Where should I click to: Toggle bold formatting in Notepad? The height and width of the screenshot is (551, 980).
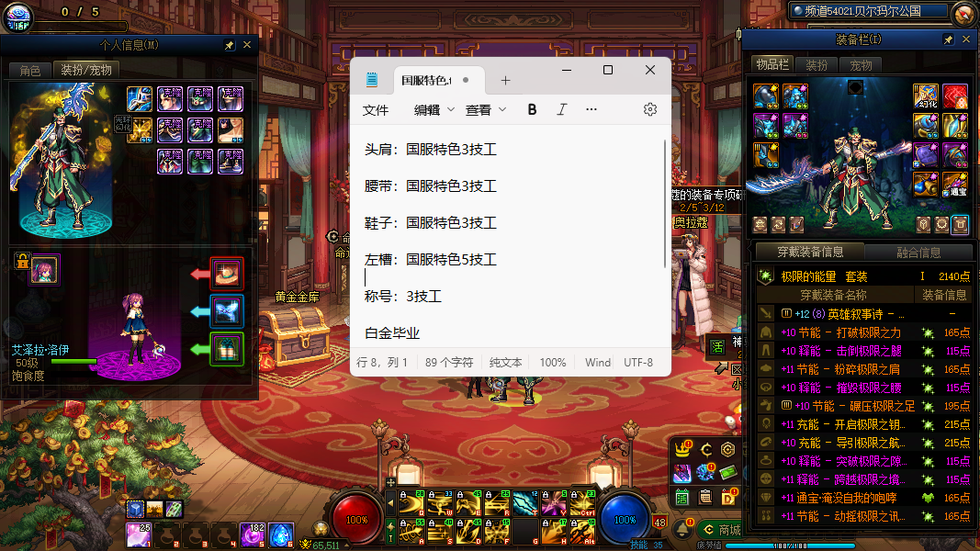(532, 109)
